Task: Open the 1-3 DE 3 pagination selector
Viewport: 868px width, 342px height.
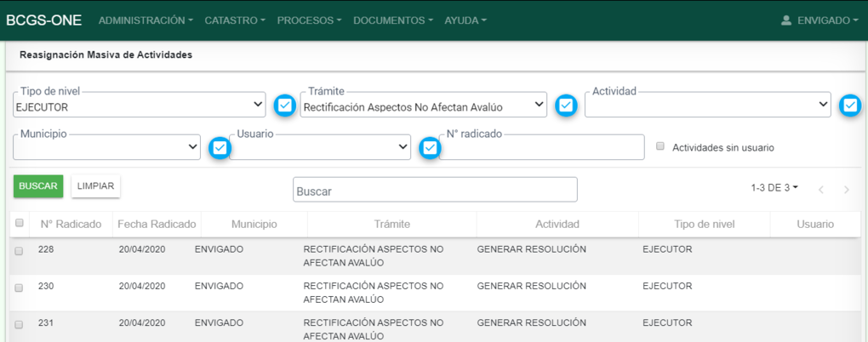Action: point(774,187)
